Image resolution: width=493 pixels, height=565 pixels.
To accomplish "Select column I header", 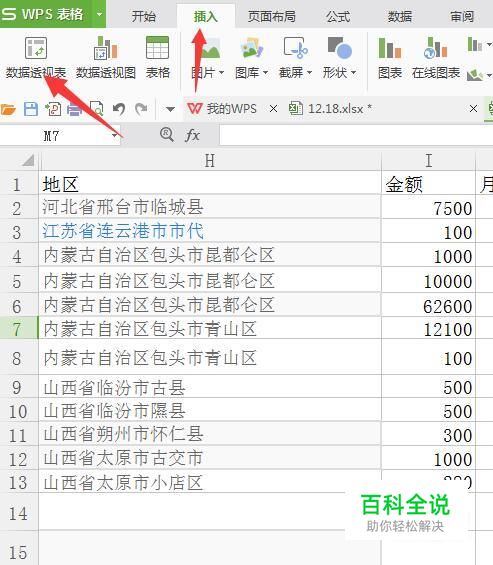I will (428, 161).
